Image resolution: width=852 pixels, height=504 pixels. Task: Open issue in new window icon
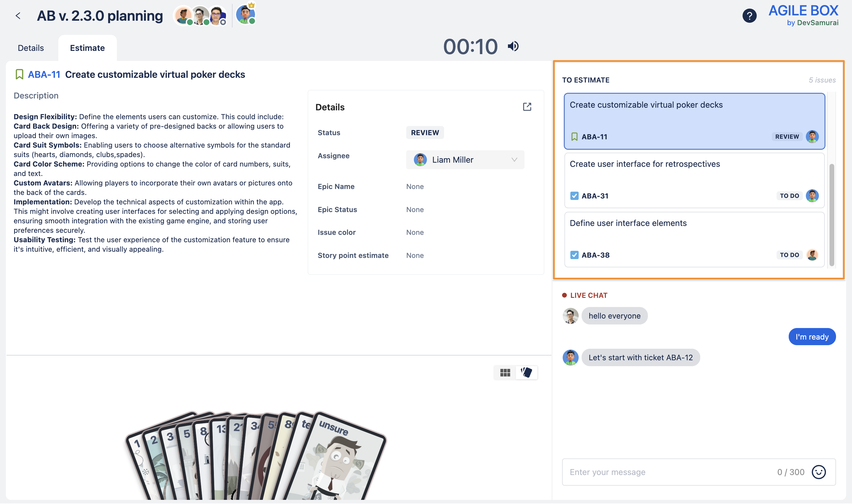tap(527, 107)
